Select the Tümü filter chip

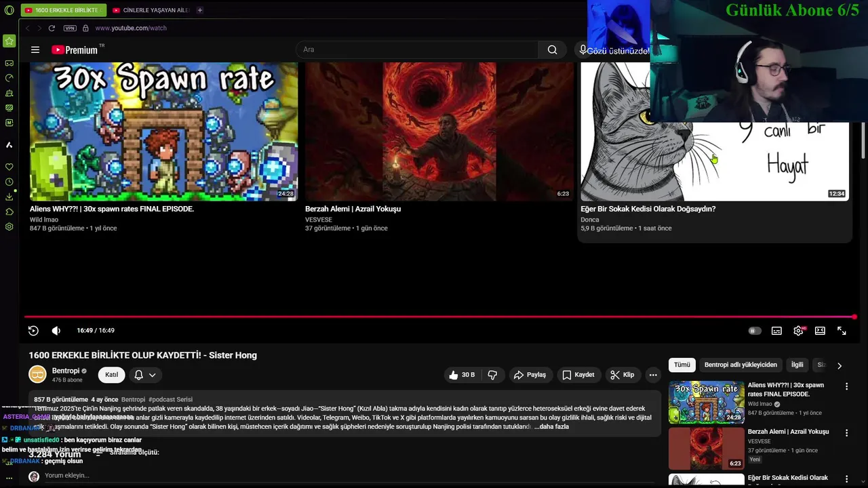click(682, 365)
